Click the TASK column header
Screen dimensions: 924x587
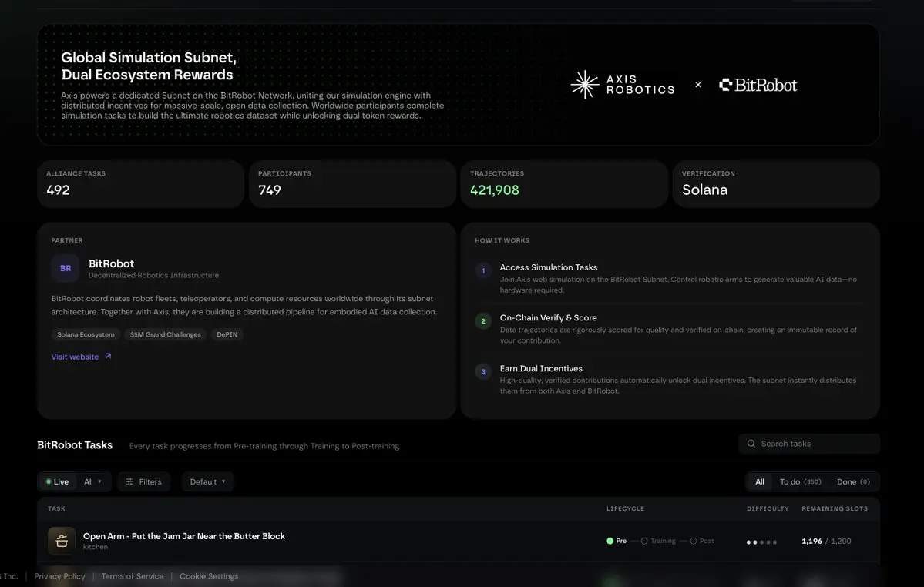[x=56, y=508]
